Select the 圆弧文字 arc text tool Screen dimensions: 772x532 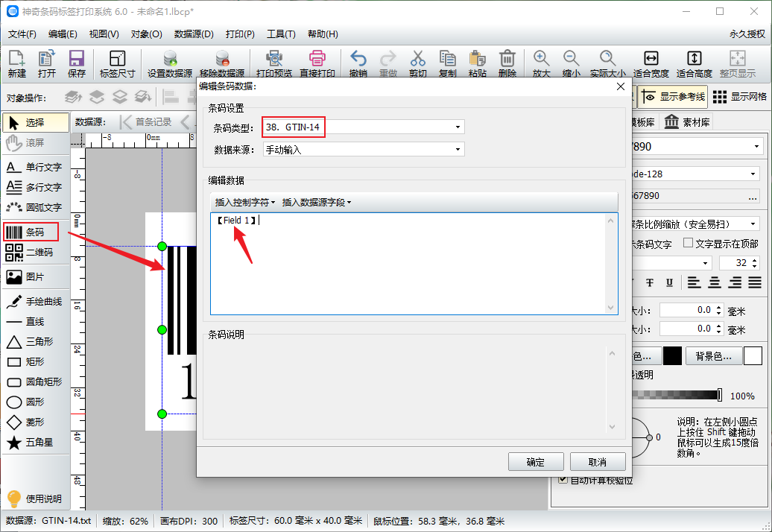pyautogui.click(x=35, y=207)
